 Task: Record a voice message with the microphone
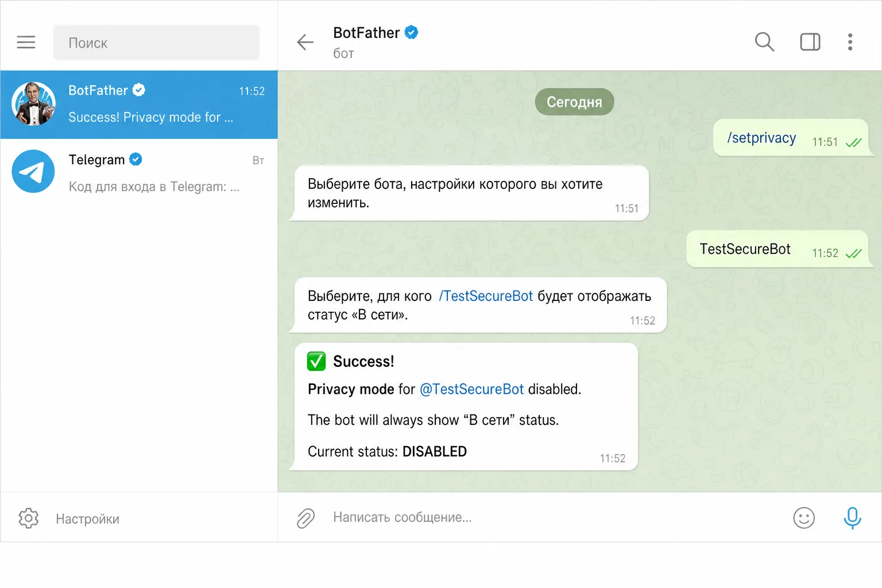[x=852, y=518]
